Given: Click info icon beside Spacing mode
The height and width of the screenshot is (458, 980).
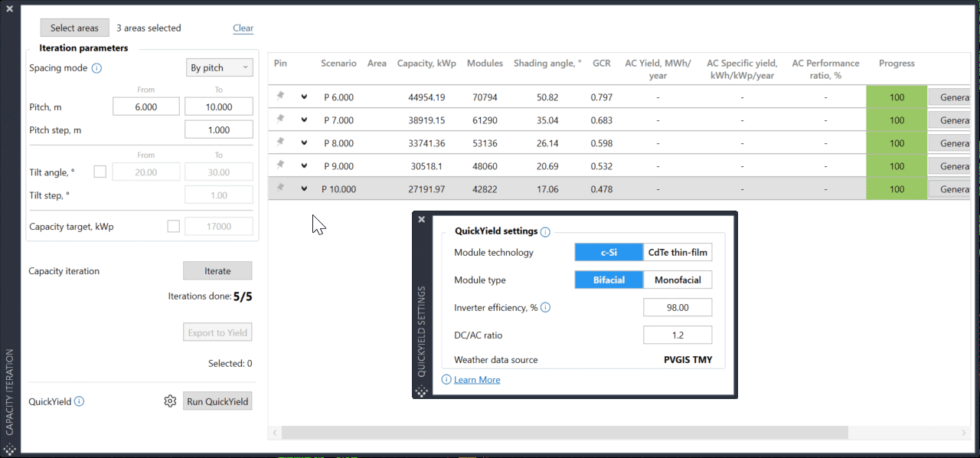Looking at the screenshot, I should click(x=96, y=68).
